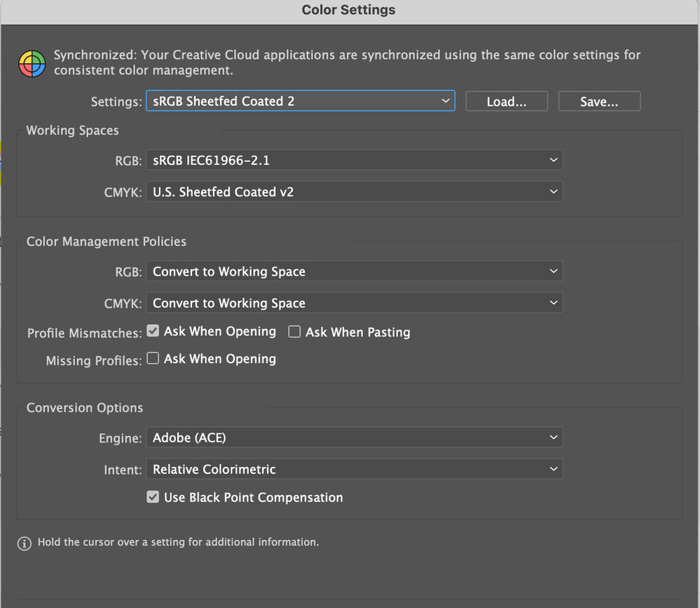Click the chevron on Intent dropdown
The height and width of the screenshot is (608, 700).
click(x=553, y=469)
